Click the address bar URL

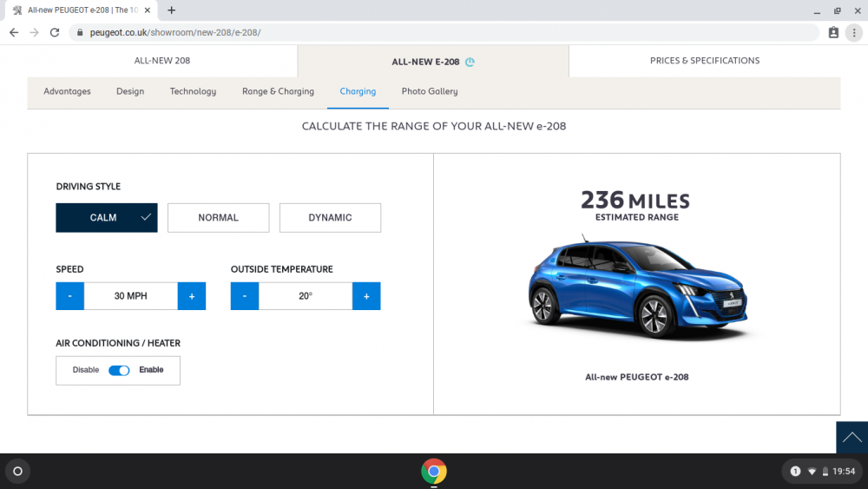(x=175, y=33)
